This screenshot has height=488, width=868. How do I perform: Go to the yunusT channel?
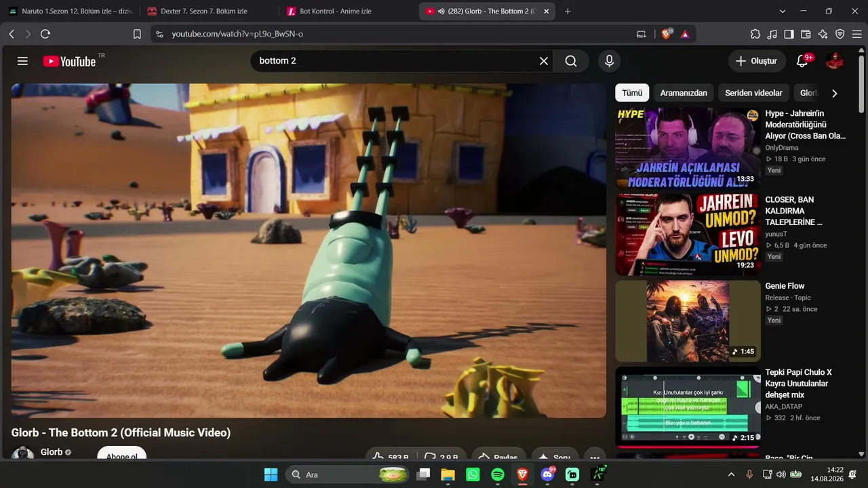tap(776, 234)
